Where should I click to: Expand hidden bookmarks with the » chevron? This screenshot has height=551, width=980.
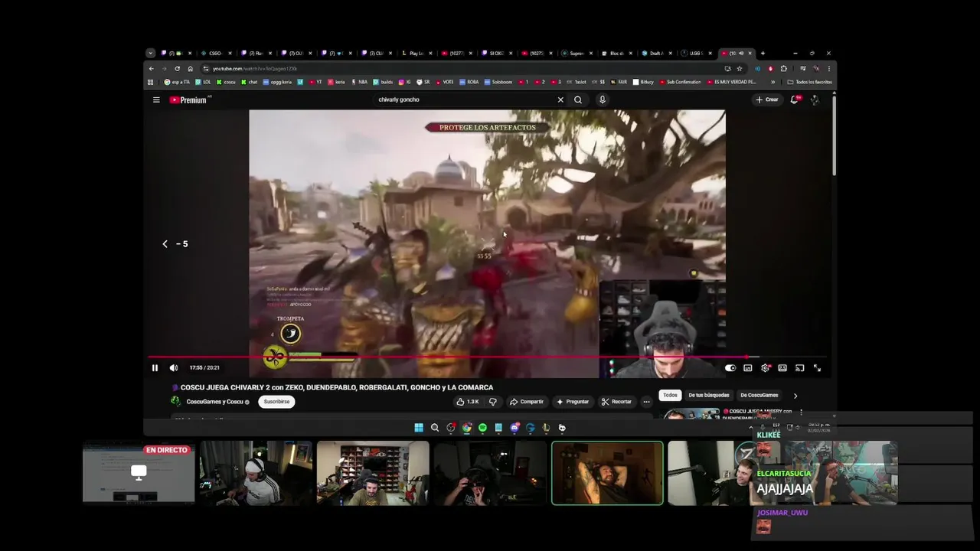click(x=773, y=82)
